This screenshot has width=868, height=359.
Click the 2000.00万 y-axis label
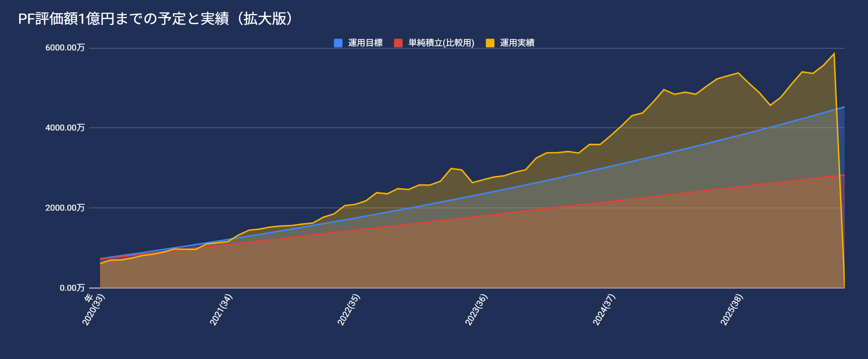(65, 208)
